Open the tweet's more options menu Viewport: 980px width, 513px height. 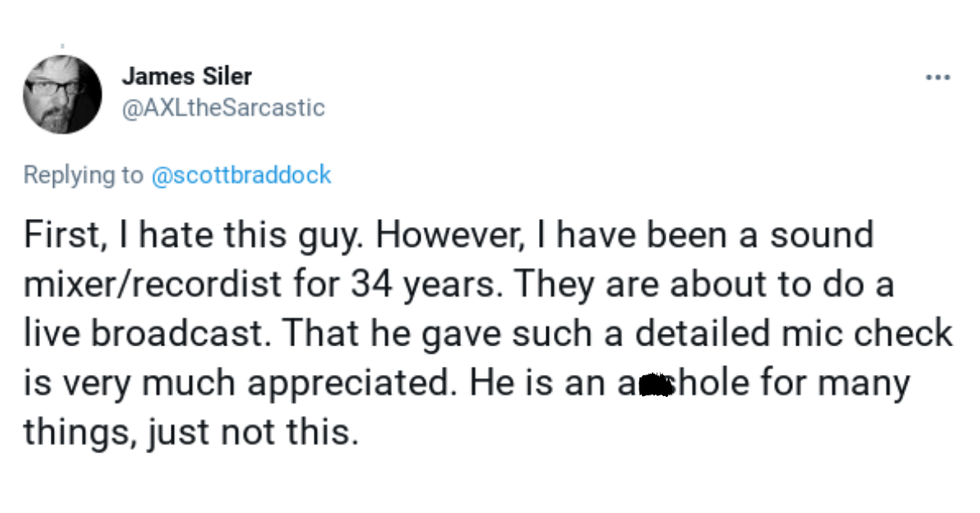coord(937,76)
